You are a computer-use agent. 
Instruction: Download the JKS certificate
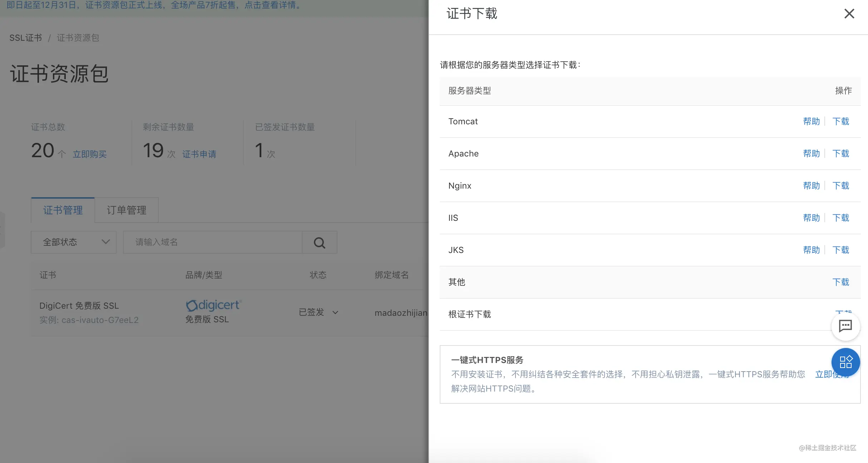pyautogui.click(x=840, y=250)
